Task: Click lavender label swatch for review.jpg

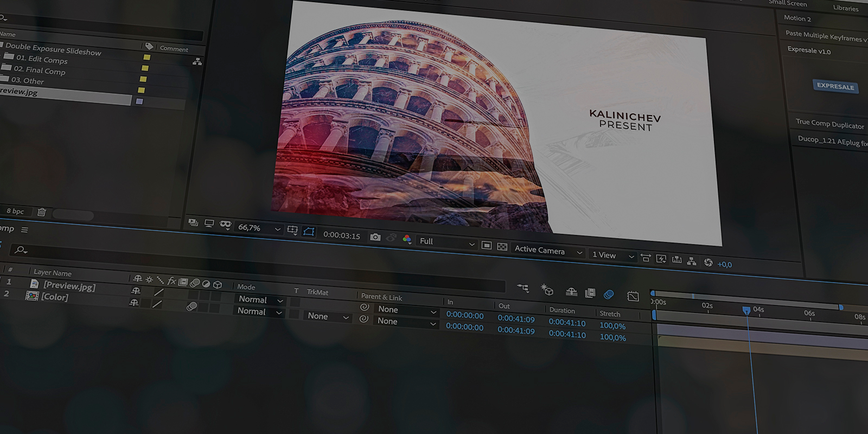Action: 139,101
